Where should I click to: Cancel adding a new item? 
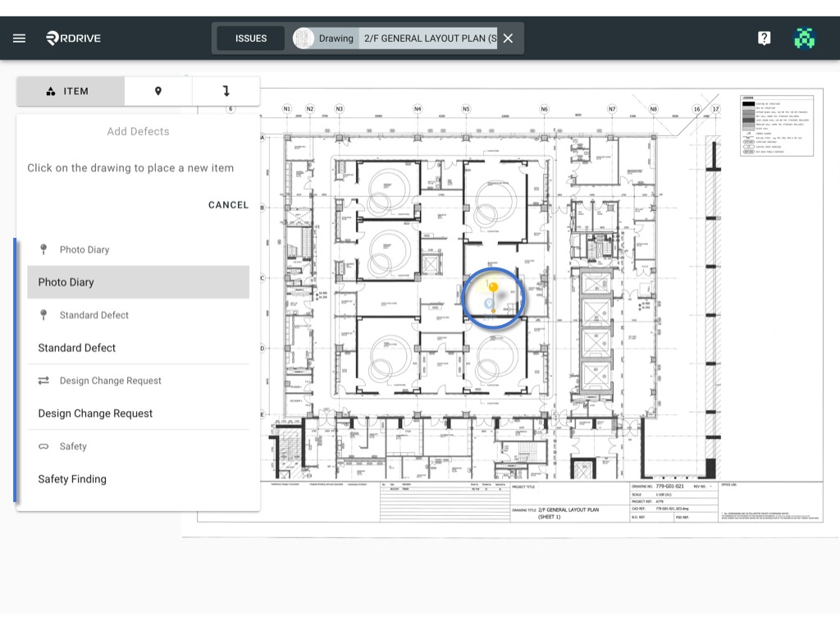click(x=228, y=204)
